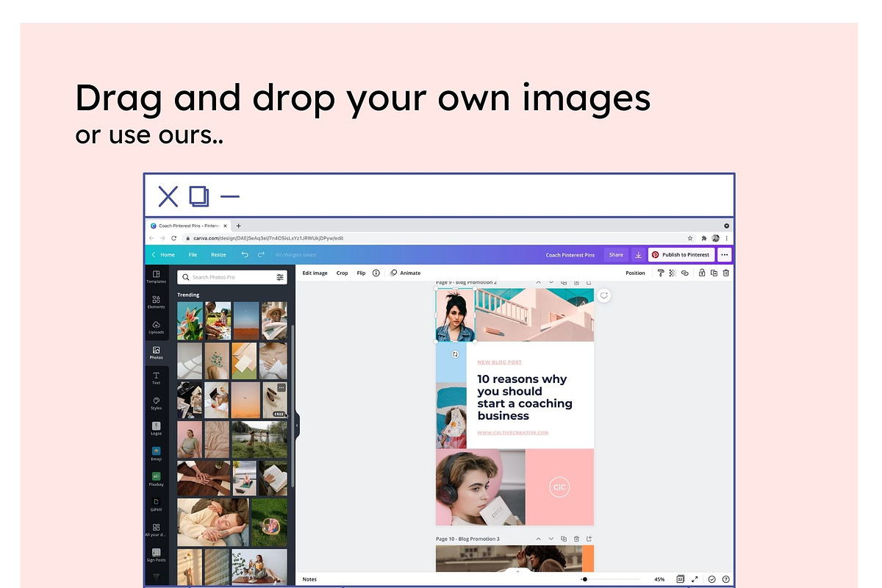Duplicate Page 10 with copy icon

pyautogui.click(x=564, y=539)
